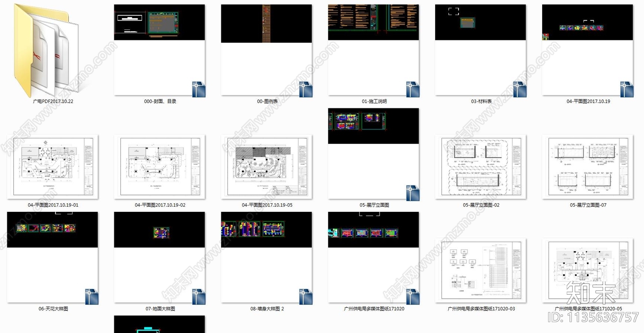Click the file name "04-平面图2017.10.19-05"
Image resolution: width=644 pixels, height=333 pixels.
pyautogui.click(x=267, y=205)
